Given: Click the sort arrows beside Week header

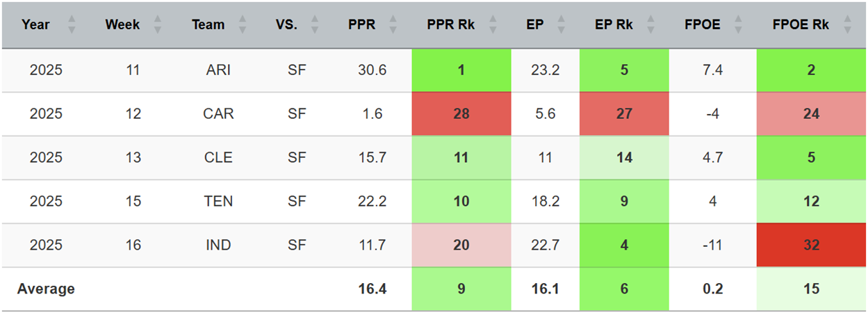Looking at the screenshot, I should click(157, 25).
